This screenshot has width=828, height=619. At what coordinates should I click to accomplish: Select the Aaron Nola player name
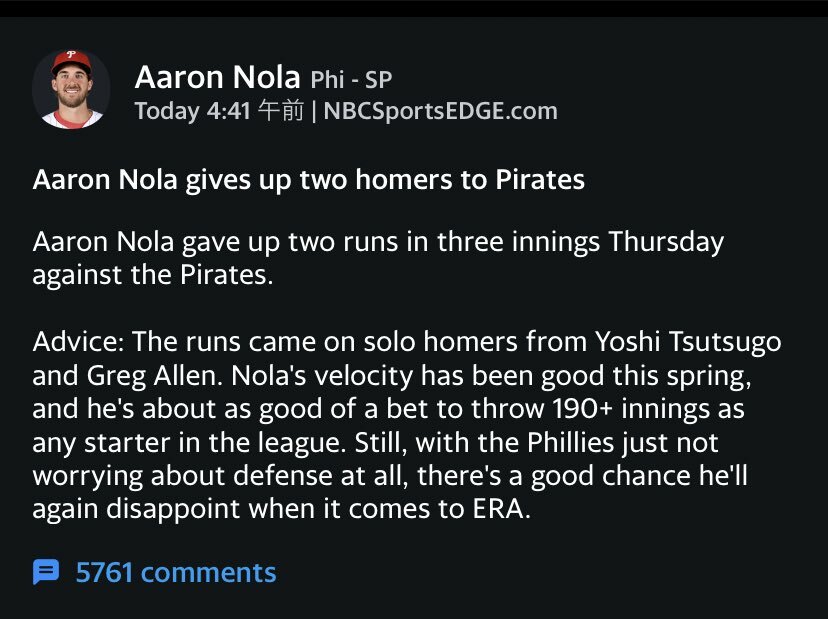(x=218, y=78)
